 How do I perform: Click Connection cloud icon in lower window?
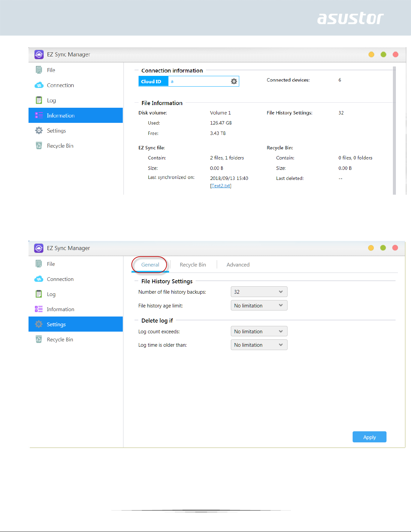pyautogui.click(x=39, y=279)
